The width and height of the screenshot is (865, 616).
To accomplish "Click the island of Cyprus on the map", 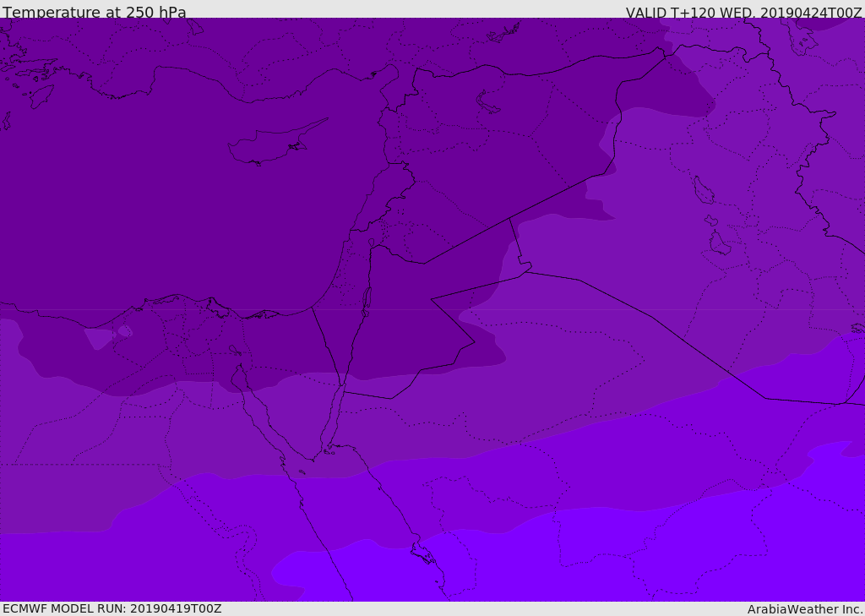I will [x=275, y=144].
